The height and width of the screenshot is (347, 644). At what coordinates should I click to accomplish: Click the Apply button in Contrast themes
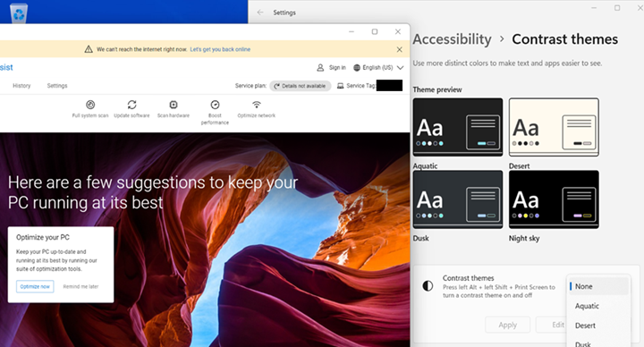pyautogui.click(x=508, y=325)
